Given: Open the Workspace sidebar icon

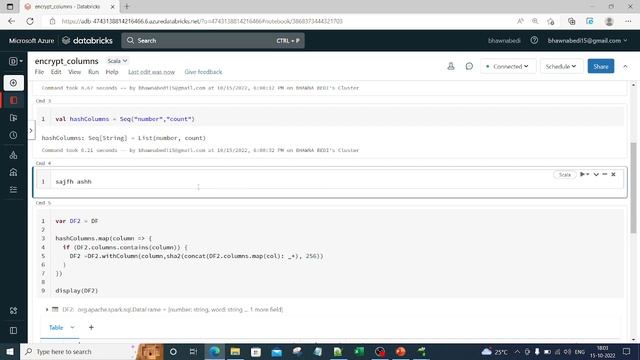Looking at the screenshot, I should click(13, 100).
